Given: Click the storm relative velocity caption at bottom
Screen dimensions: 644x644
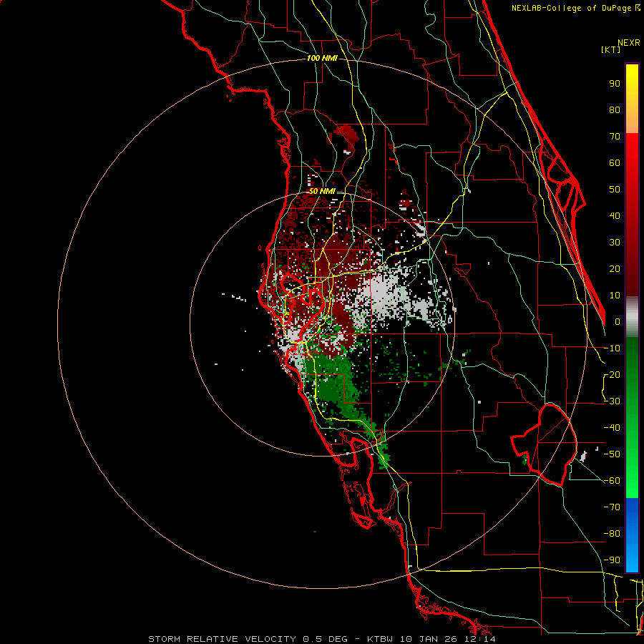Looking at the screenshot, I should tap(321, 639).
